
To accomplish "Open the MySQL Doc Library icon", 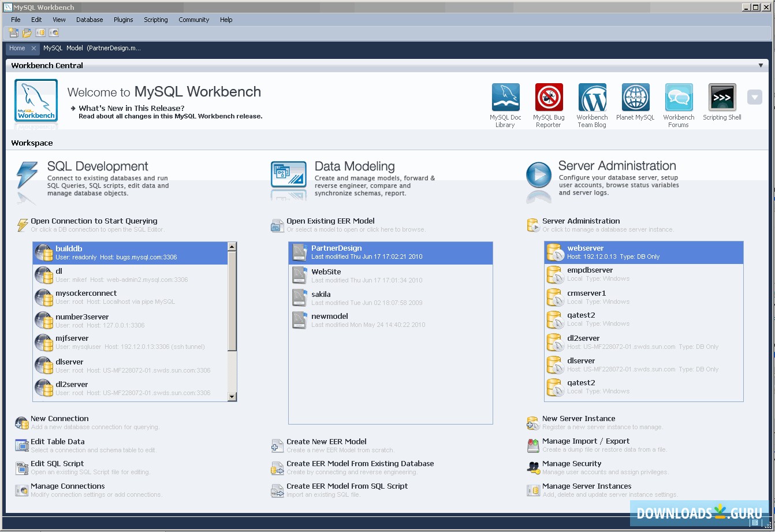I will point(505,97).
